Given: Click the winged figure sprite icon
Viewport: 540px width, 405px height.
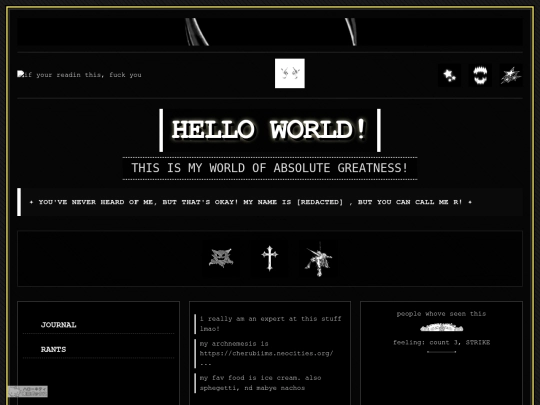Looking at the screenshot, I should tap(319, 259).
